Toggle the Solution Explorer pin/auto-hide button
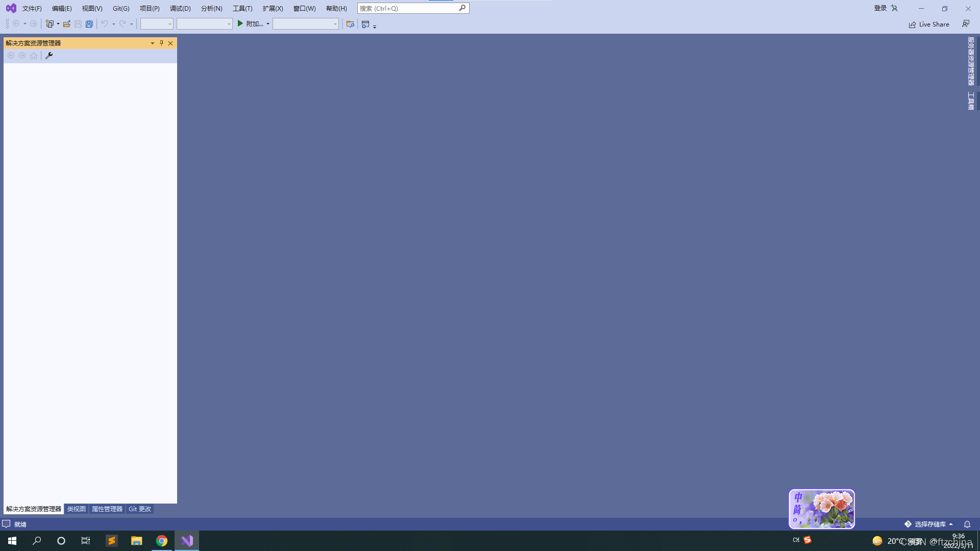 pos(161,43)
